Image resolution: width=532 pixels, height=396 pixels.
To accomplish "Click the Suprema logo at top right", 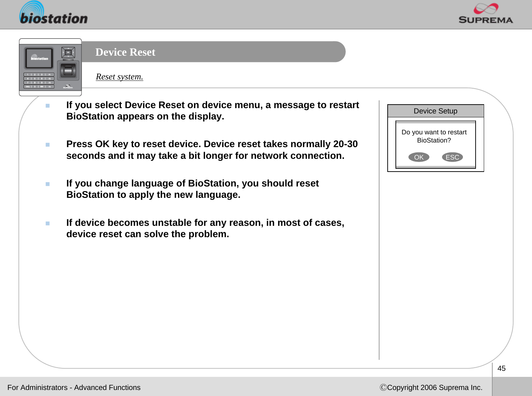I will click(486, 13).
